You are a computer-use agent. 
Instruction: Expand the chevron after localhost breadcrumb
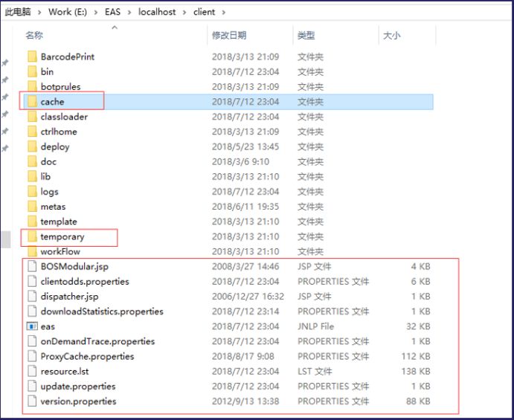184,13
